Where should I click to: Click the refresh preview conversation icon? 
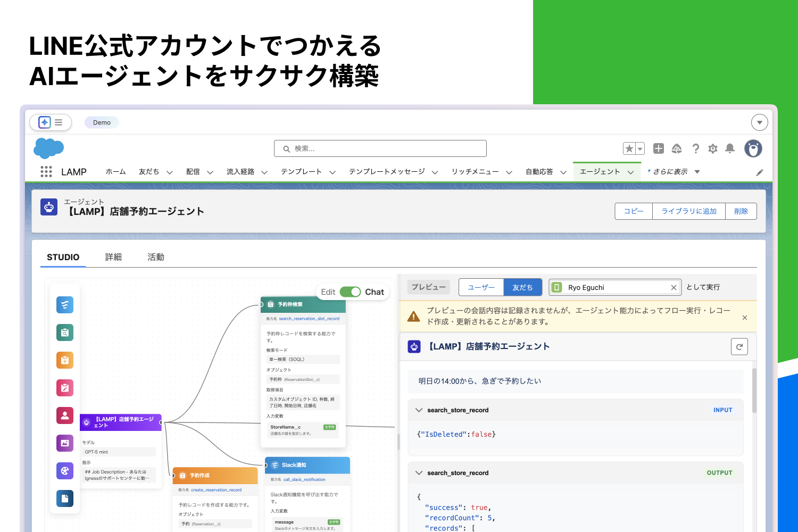click(739, 347)
